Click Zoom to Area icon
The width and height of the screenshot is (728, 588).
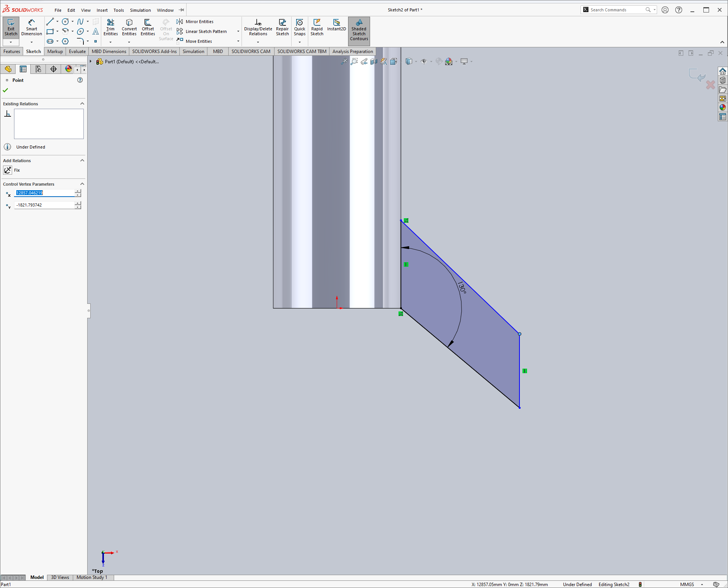click(354, 61)
